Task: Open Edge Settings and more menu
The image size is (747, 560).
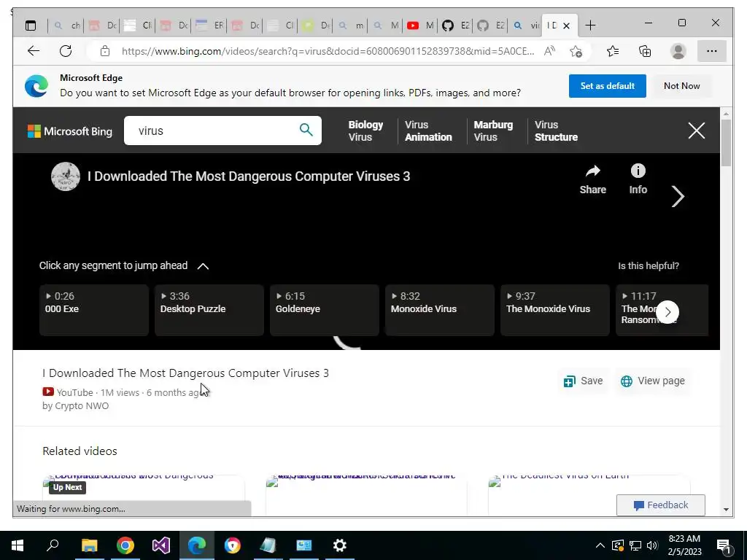Action: tap(712, 51)
